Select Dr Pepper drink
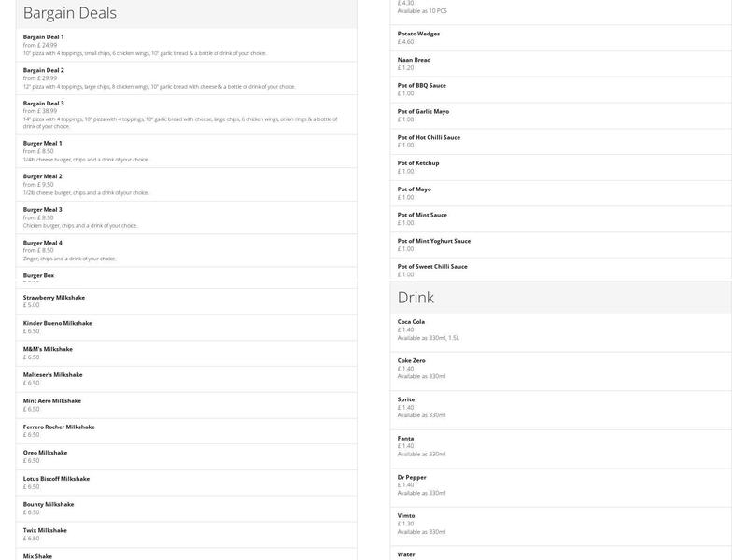 coord(560,484)
